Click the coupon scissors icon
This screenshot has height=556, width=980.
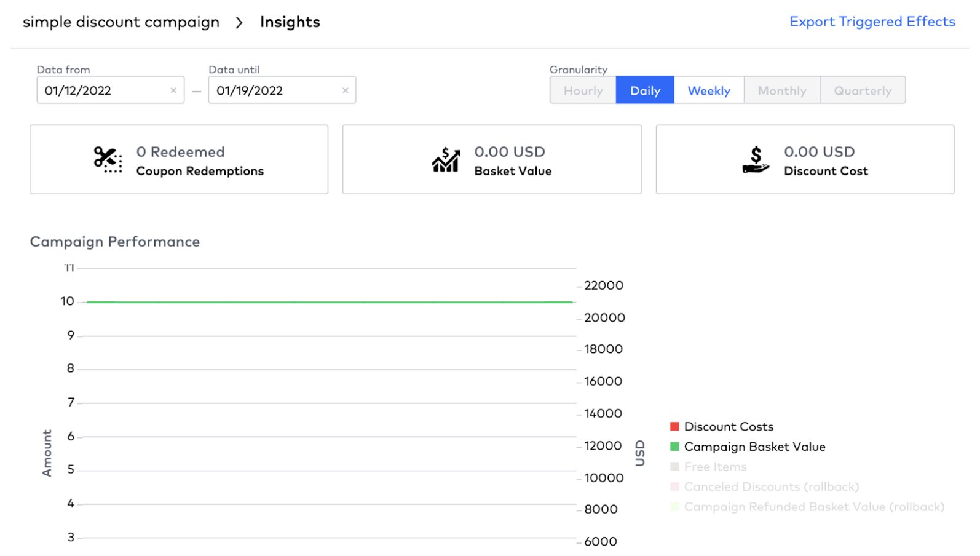(x=108, y=160)
